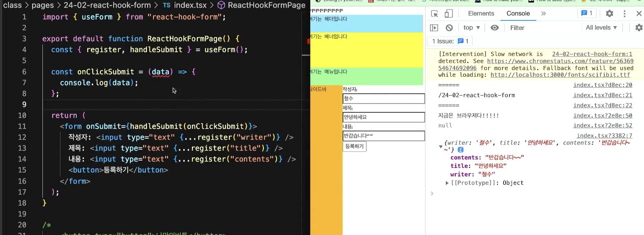Screen dimensions: 644x235
Task: Select the pages breadcrumb segment
Action: (x=43, y=5)
